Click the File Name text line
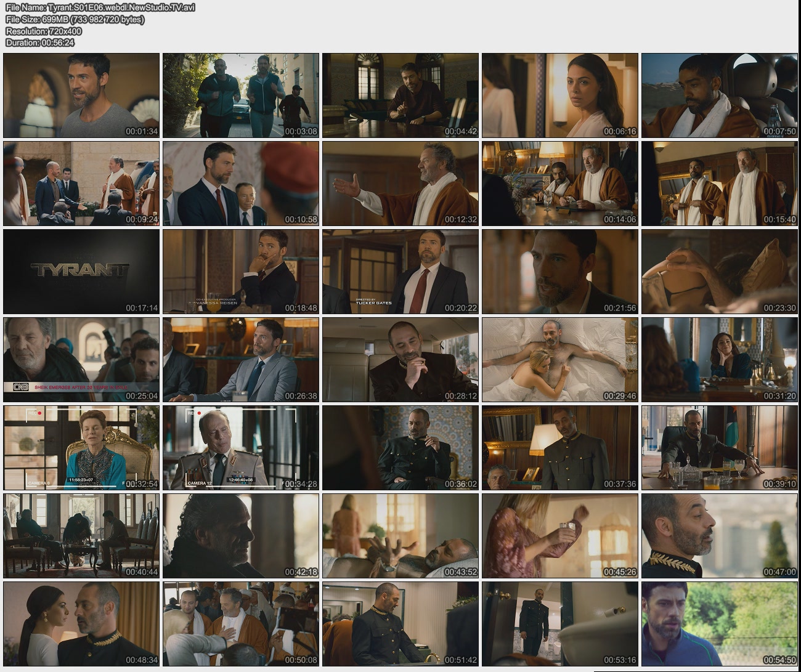This screenshot has width=801, height=672. point(100,8)
